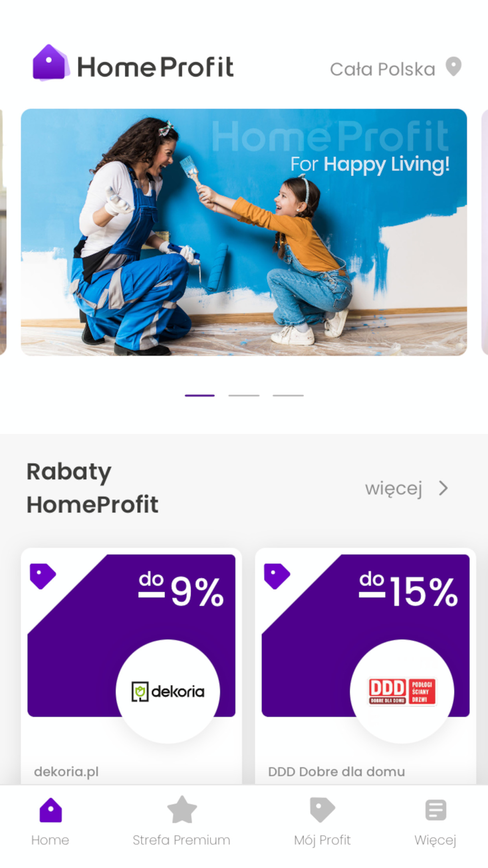Tap the Home icon in bottom navigation
The width and height of the screenshot is (488, 868).
point(50,810)
